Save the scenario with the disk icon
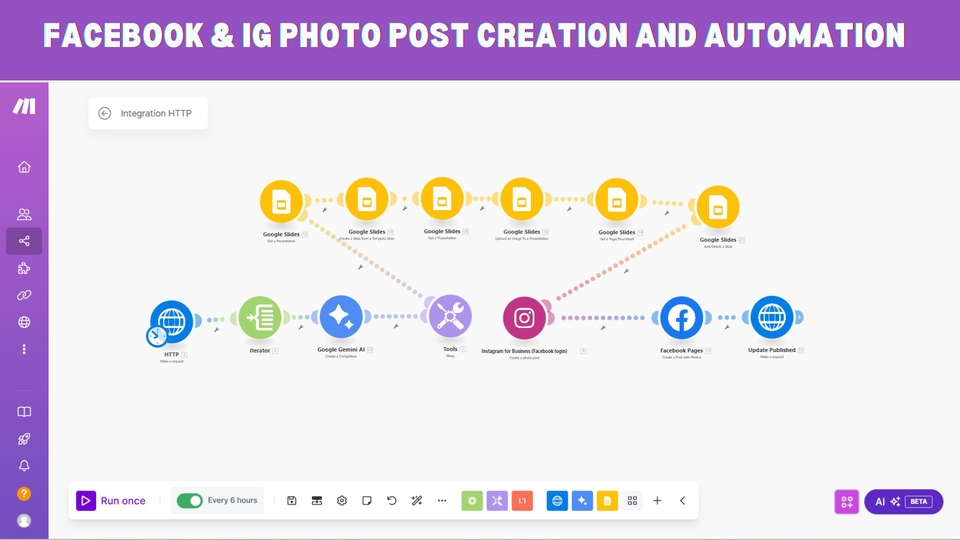This screenshot has width=960, height=540. click(x=291, y=500)
